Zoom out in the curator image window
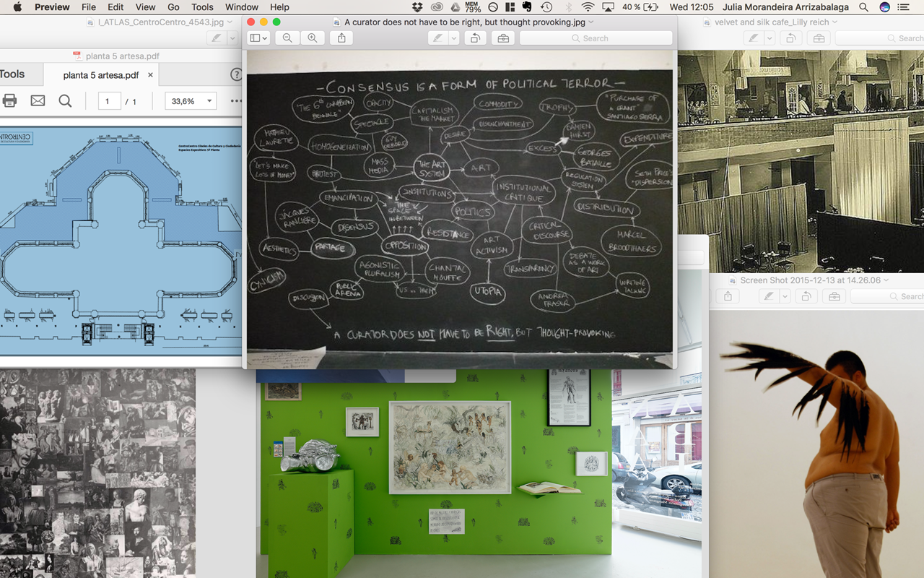The height and width of the screenshot is (578, 924). (287, 38)
